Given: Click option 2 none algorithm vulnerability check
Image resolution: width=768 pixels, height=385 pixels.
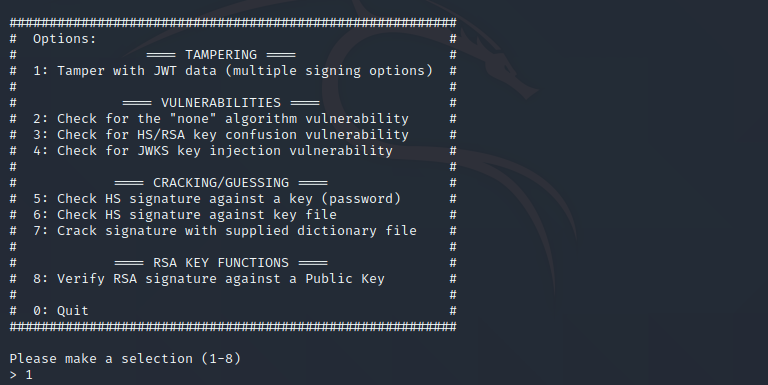Looking at the screenshot, I should click(x=221, y=119).
